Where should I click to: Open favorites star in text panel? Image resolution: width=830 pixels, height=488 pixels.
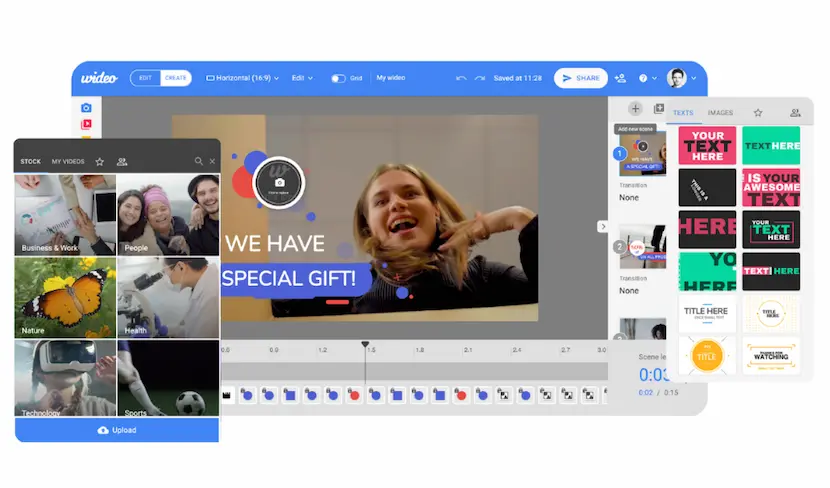click(758, 113)
